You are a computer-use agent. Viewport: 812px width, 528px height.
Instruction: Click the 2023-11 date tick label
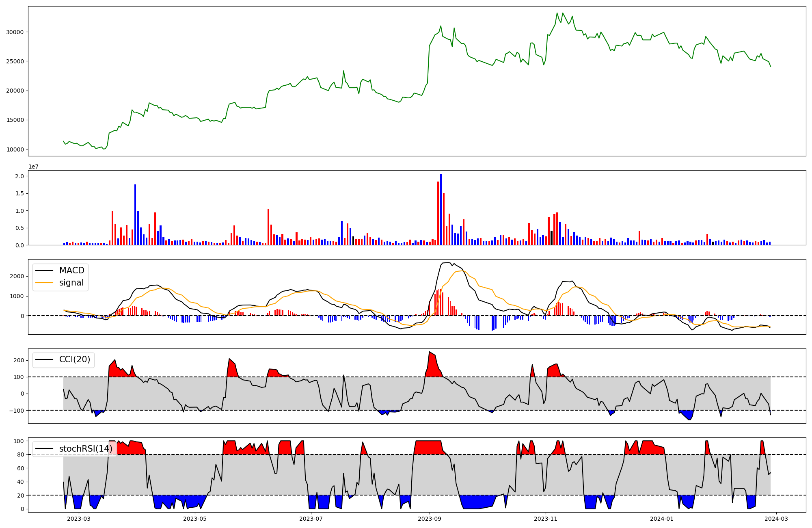point(546,519)
